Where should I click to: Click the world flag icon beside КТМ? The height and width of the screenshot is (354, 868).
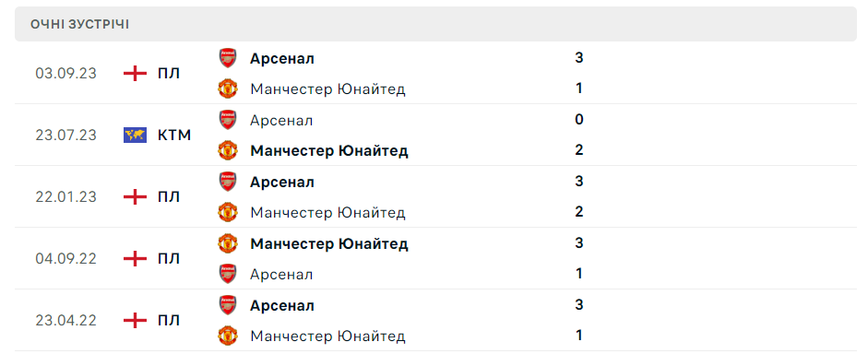[135, 135]
